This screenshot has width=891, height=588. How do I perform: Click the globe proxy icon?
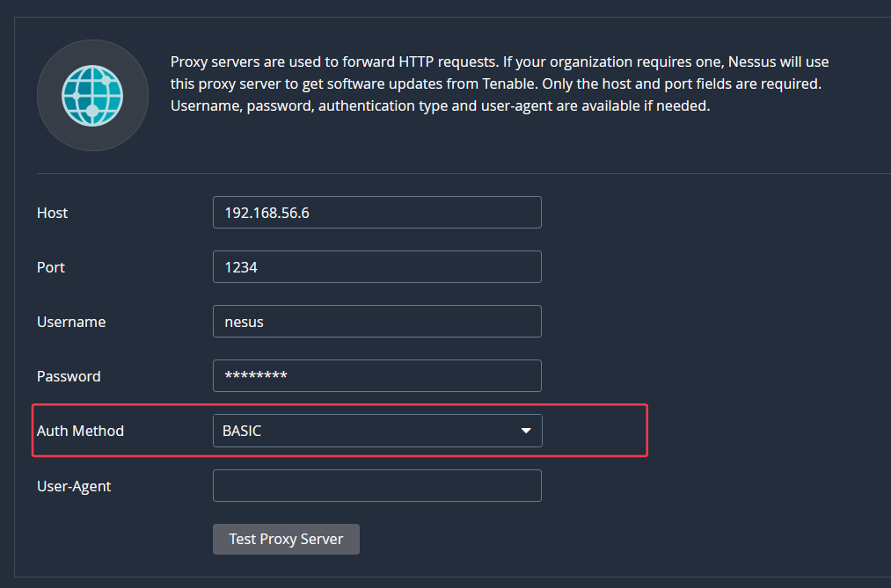92,95
